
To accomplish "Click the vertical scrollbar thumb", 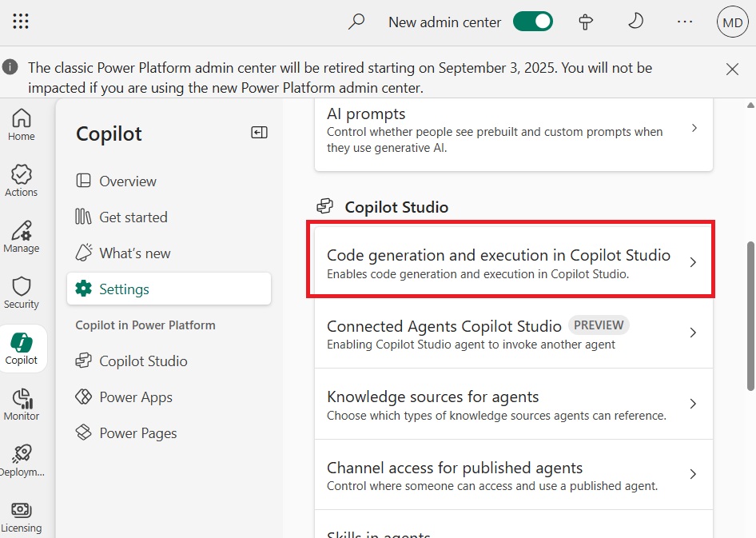I will click(750, 320).
